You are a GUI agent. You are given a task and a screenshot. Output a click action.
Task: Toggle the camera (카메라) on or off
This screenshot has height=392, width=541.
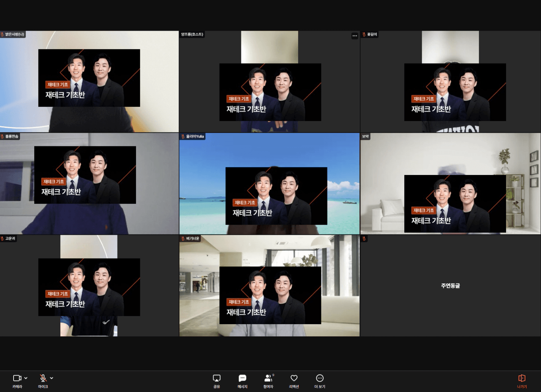(x=17, y=378)
